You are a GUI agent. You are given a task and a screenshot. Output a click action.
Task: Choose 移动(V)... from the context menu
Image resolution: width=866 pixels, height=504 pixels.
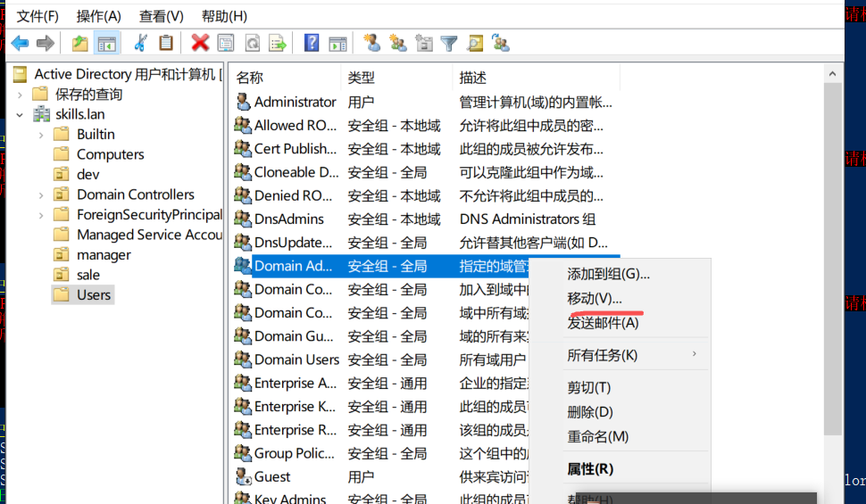tap(595, 298)
